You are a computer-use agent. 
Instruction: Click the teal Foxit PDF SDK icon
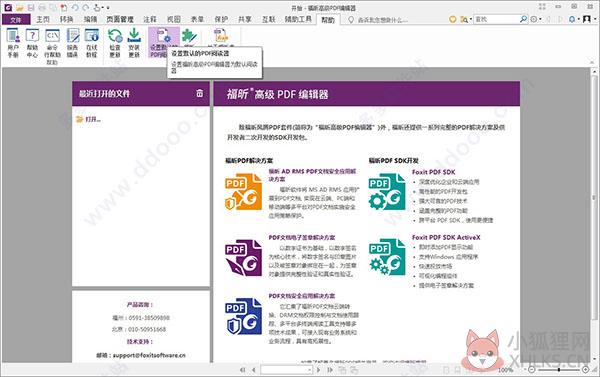(387, 192)
